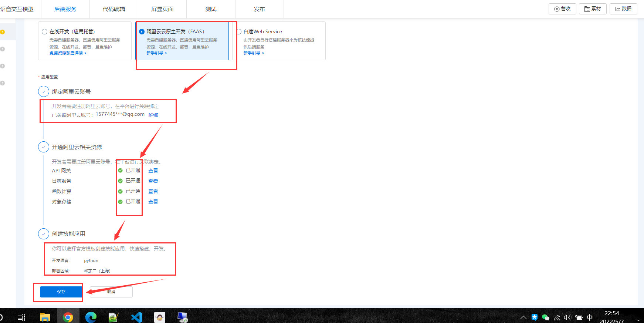
Task: Click the battery tray icon
Action: coord(579,317)
